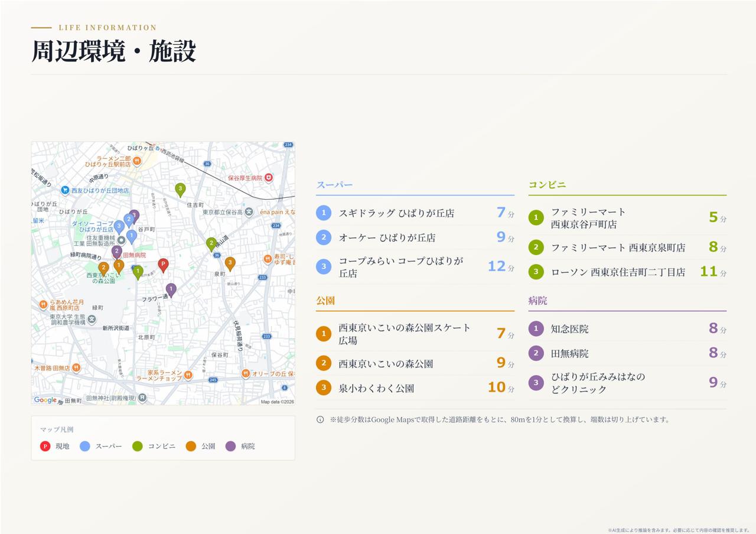Click the 木曽路 田無店 restaurant icon

[x=76, y=368]
